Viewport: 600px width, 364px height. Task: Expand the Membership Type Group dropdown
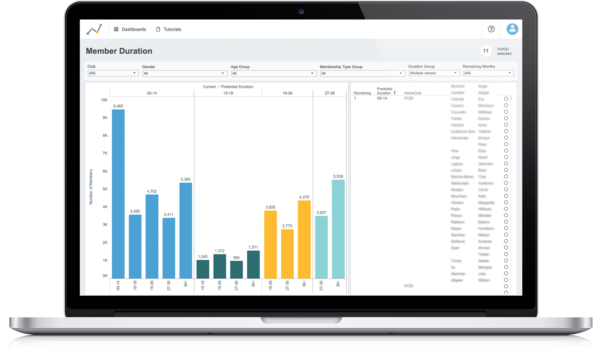tap(362, 73)
